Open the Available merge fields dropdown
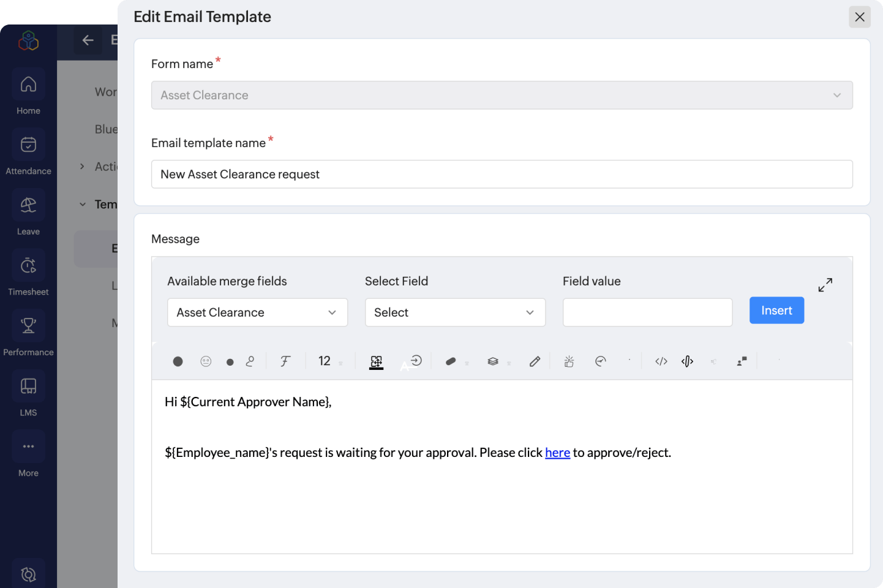This screenshot has width=883, height=588. click(x=257, y=312)
